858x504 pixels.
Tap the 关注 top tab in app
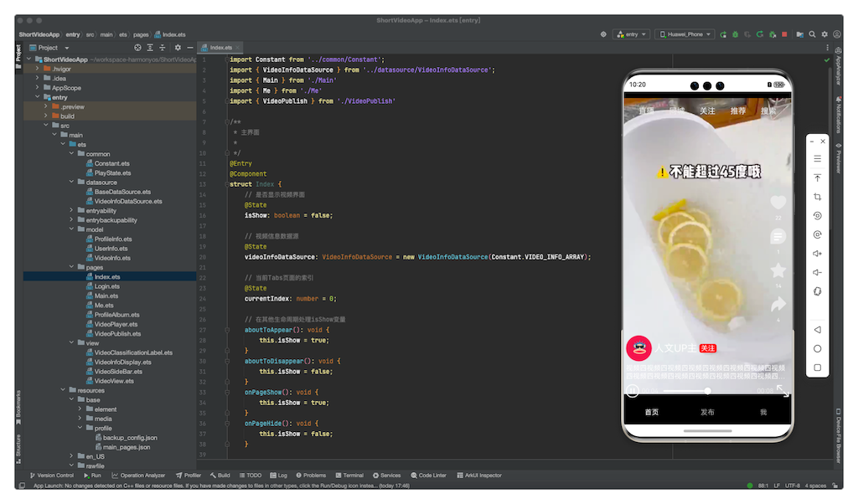click(x=707, y=111)
